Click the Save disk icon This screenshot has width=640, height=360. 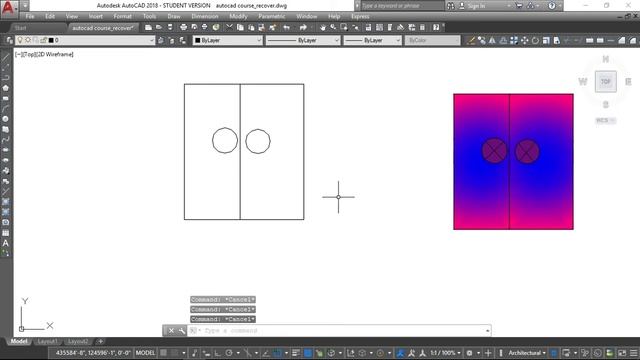pos(170,27)
